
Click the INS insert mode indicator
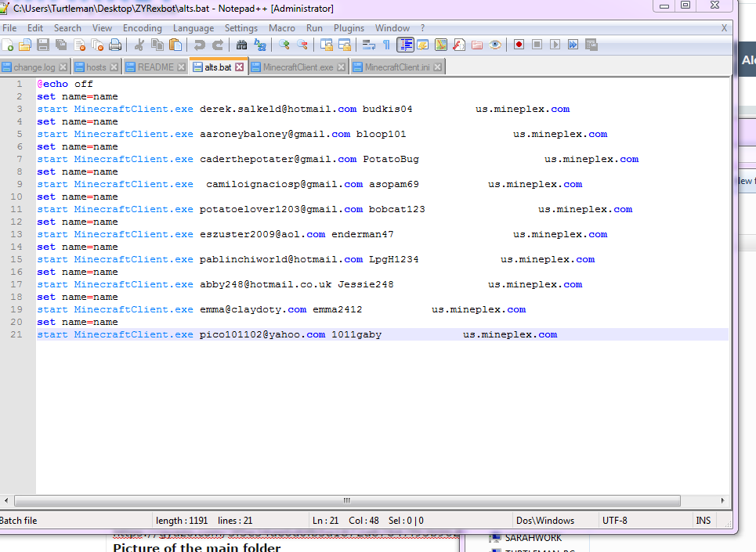tap(703, 520)
